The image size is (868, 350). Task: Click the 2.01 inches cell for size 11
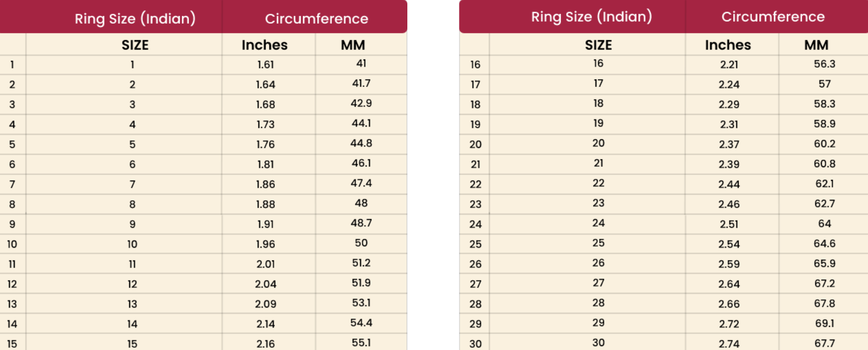tap(266, 264)
